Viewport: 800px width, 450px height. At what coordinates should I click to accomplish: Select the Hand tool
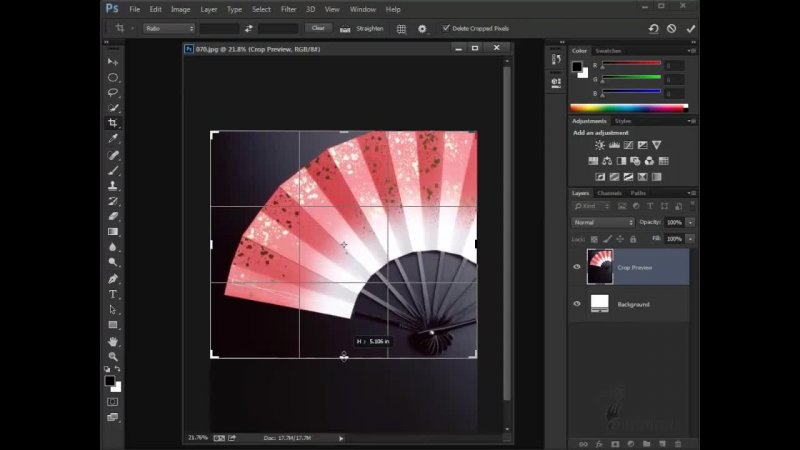tap(113, 341)
